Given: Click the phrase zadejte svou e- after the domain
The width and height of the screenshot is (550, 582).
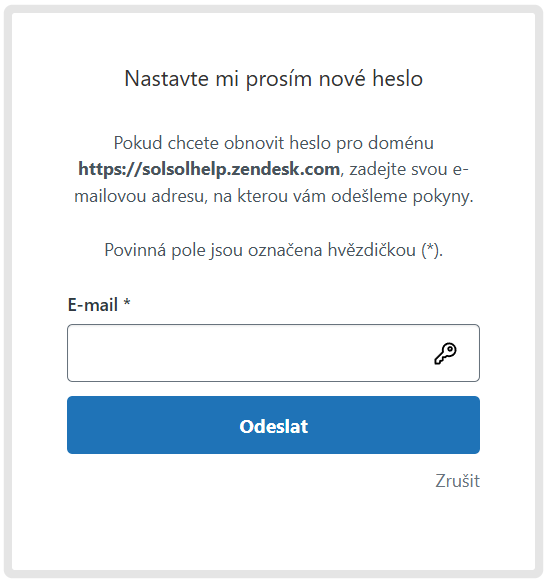Looking at the screenshot, I should pos(409,170).
